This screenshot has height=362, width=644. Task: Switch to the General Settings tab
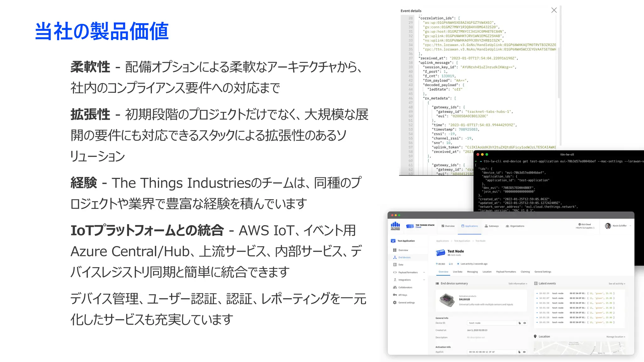tap(543, 272)
